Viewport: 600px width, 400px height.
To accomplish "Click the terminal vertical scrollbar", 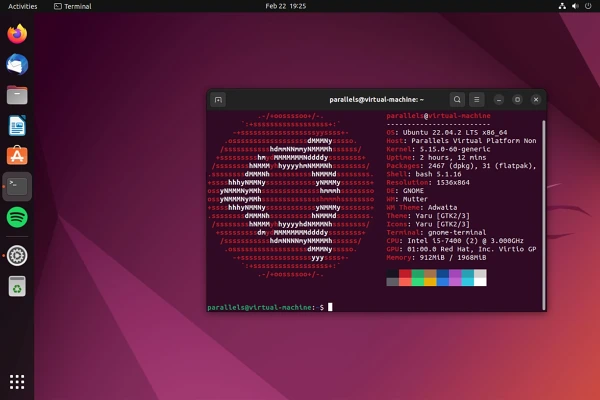I will click(x=543, y=214).
